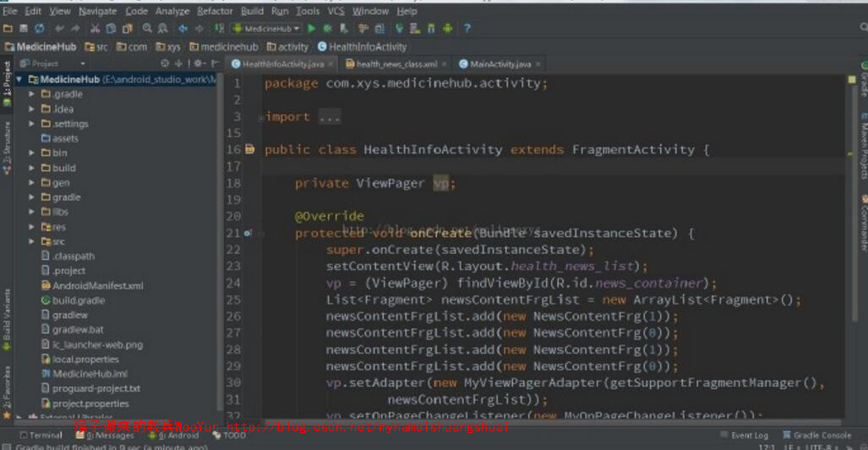Open Project panel settings gear icon
The height and width of the screenshot is (450, 868).
(198, 63)
